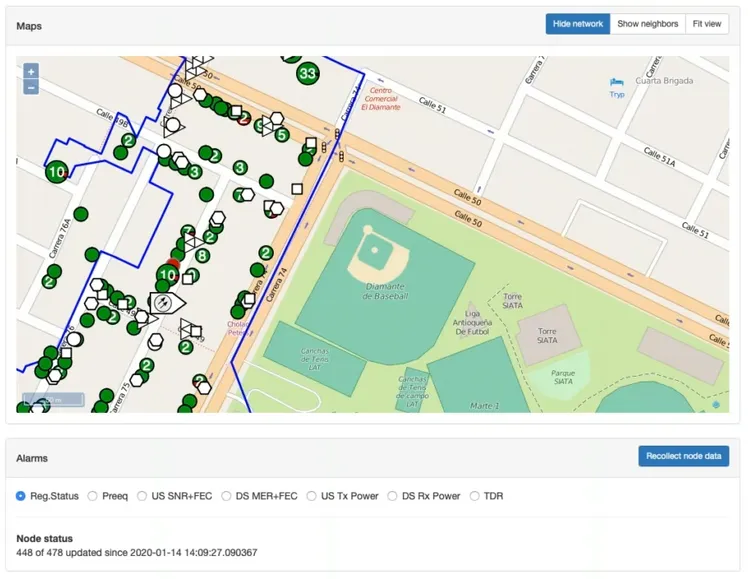Enable the DS Rx Power radio button
The width and height of the screenshot is (750, 579).
(393, 496)
